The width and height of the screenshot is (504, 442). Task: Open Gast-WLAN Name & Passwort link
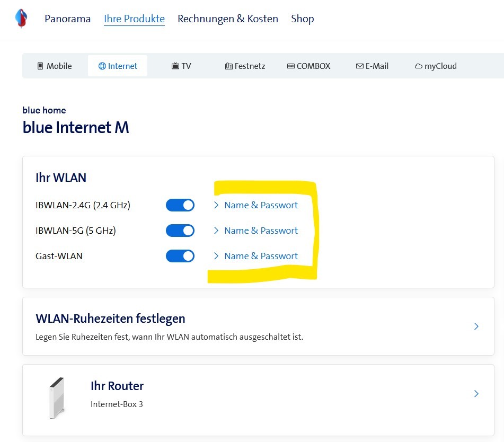[261, 256]
